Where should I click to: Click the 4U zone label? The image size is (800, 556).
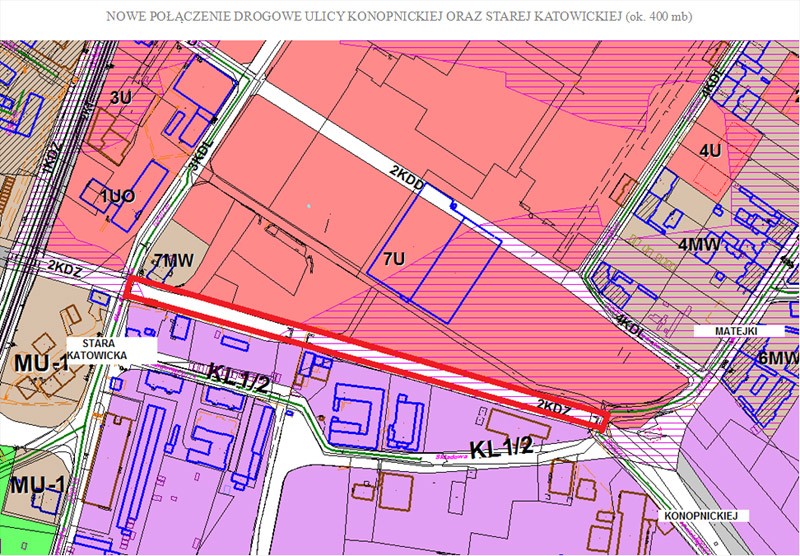click(710, 151)
